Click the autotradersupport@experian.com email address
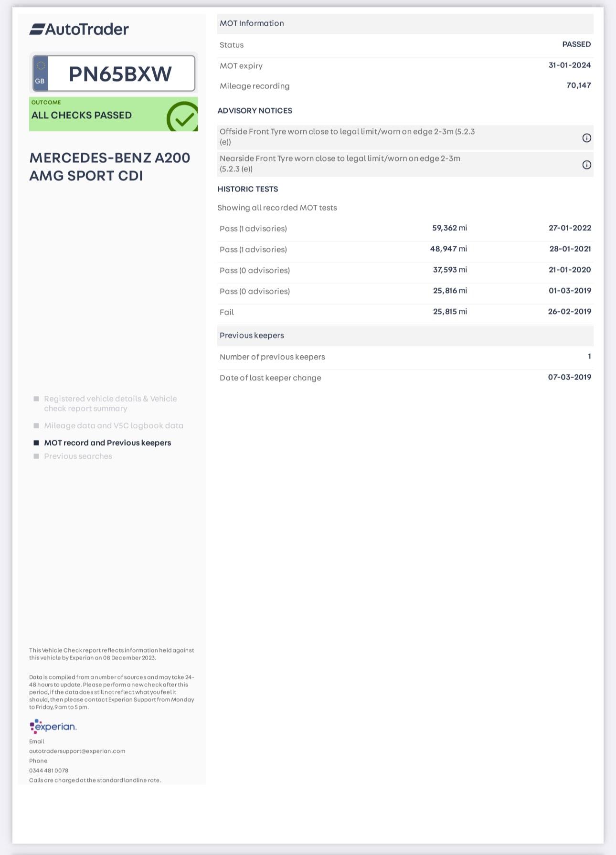 pos(77,751)
